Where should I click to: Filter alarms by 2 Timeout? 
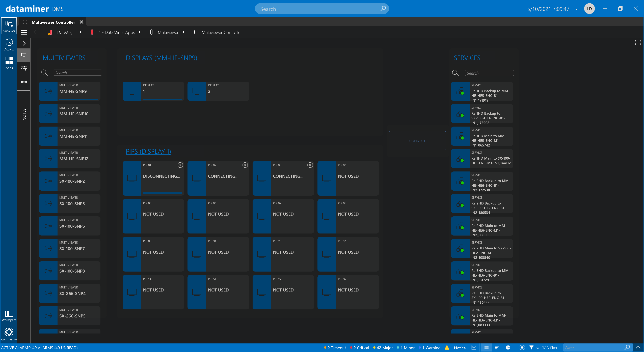pos(335,347)
